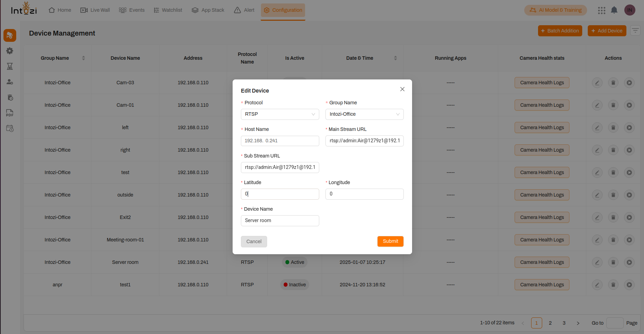Sort the table by Date & Time
Image resolution: width=644 pixels, height=334 pixels.
[x=395, y=58]
